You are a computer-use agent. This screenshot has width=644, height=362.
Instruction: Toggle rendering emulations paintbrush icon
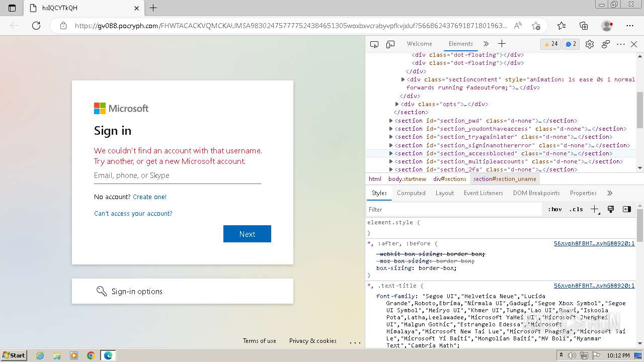pyautogui.click(x=611, y=209)
